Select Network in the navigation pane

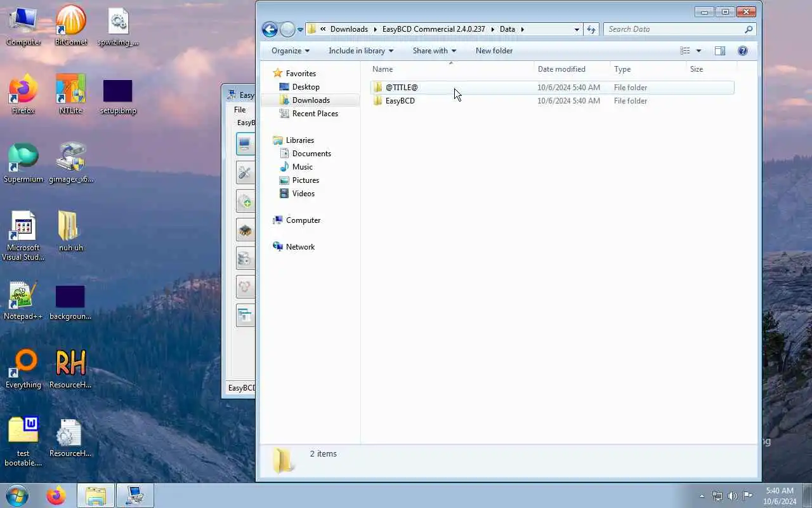click(x=300, y=247)
